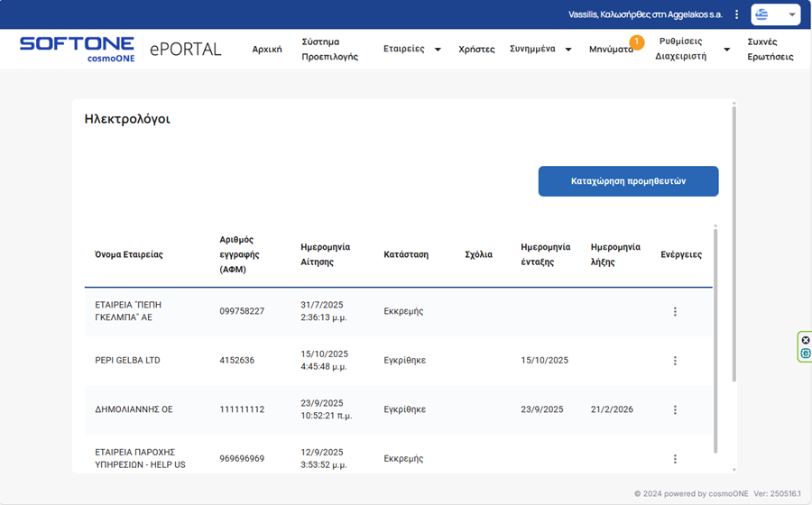This screenshot has height=505, width=812.
Task: Click the Καταχώρηση προμηθευτών button
Action: (x=628, y=181)
